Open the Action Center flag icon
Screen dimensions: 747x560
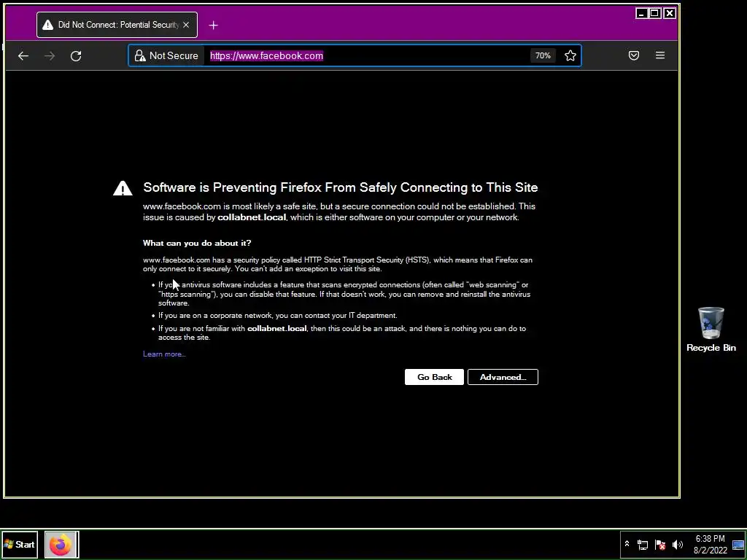tap(659, 545)
